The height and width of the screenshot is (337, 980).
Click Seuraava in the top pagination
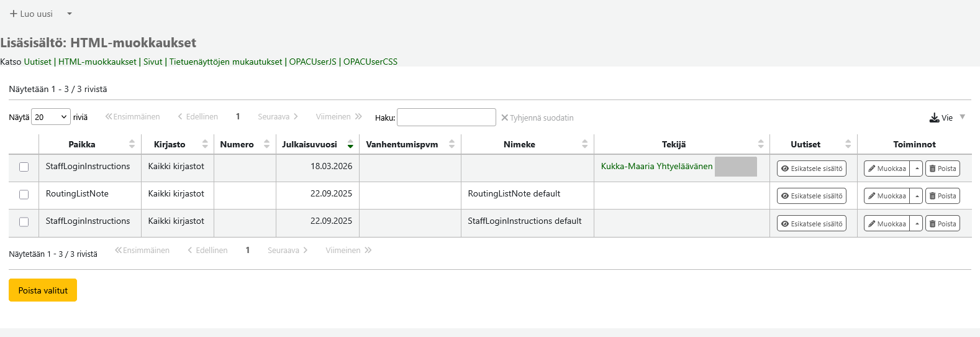[x=278, y=117]
